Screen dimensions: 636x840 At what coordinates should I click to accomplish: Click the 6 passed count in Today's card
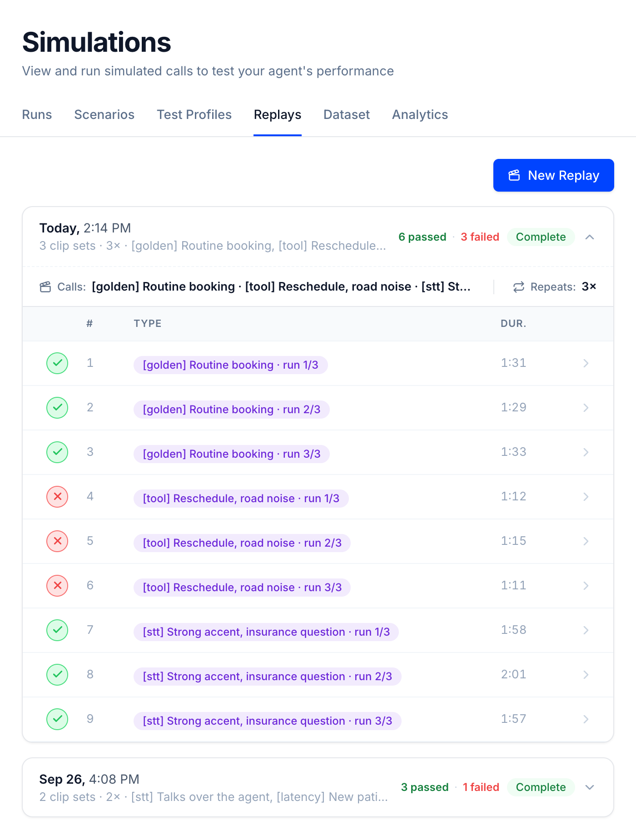422,237
